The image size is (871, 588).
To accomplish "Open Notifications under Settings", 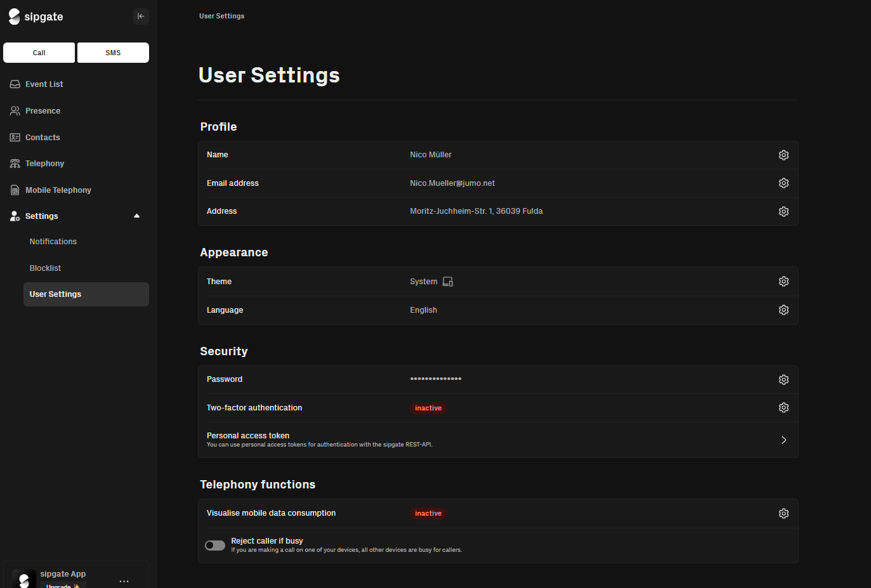I will click(x=53, y=242).
